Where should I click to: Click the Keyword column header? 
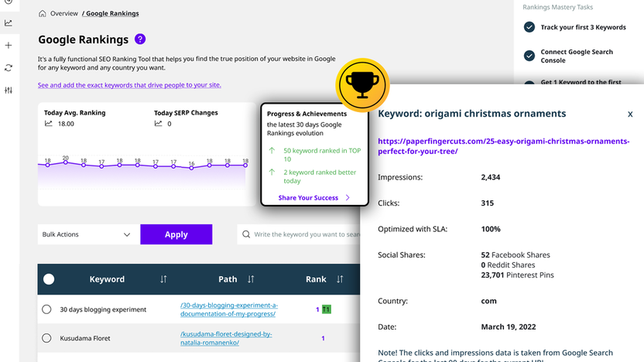click(107, 279)
